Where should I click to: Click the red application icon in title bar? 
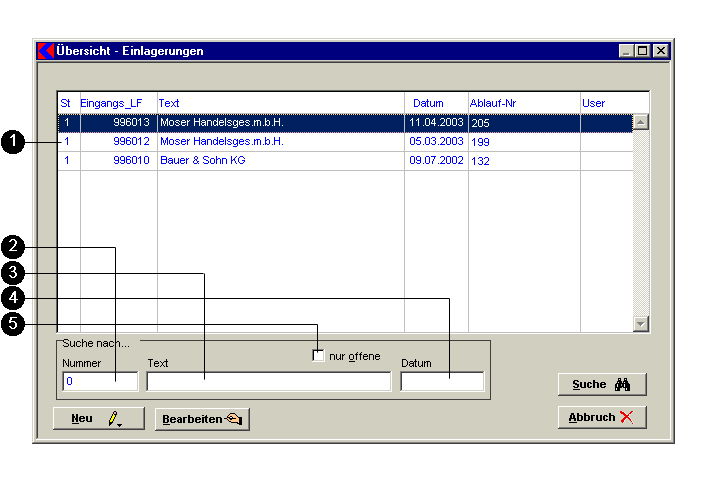click(x=45, y=51)
